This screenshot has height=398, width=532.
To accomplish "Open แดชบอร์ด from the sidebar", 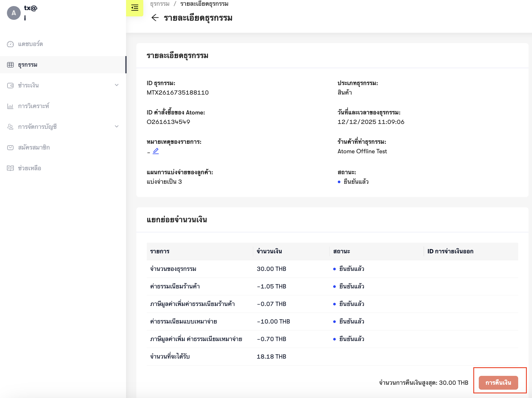I will point(30,44).
